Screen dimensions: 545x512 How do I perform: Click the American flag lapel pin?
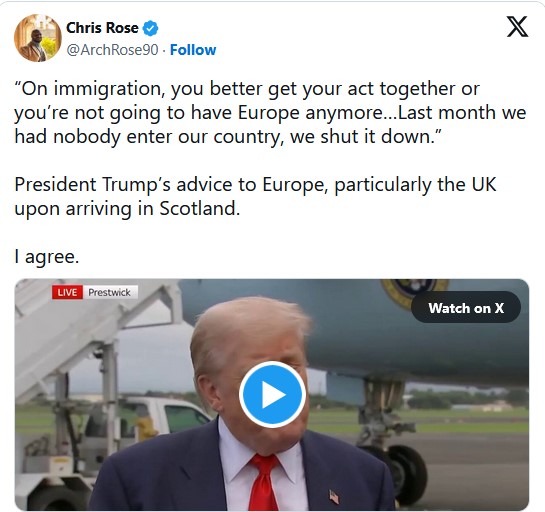pyautogui.click(x=334, y=496)
